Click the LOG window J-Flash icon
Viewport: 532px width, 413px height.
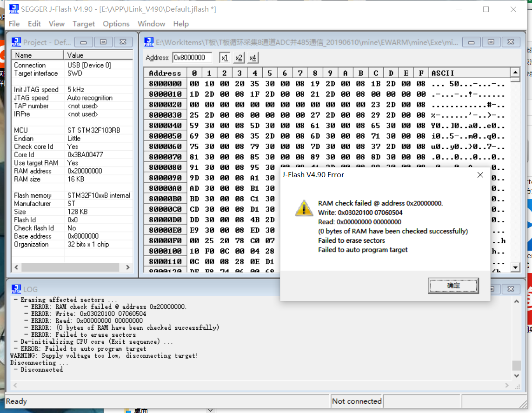click(16, 289)
